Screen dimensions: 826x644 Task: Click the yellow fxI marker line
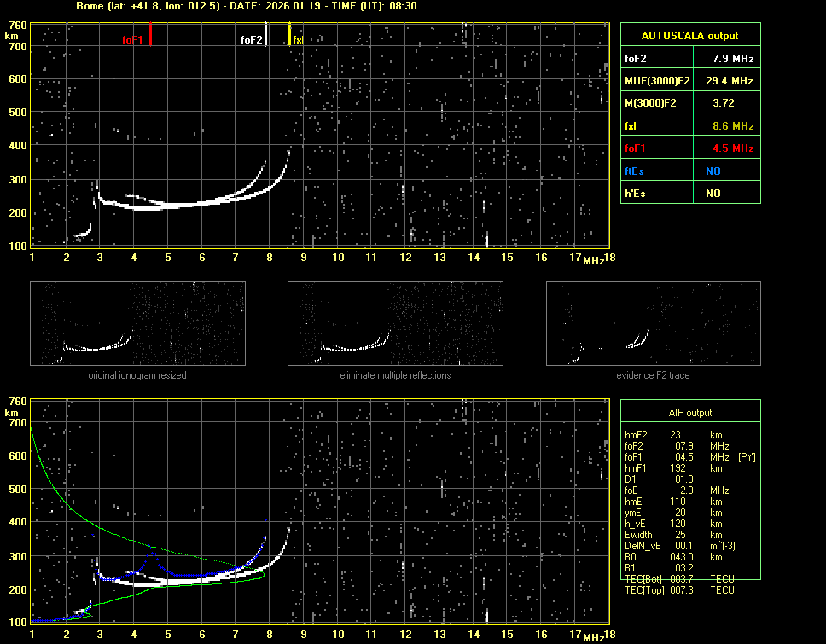pos(290,35)
